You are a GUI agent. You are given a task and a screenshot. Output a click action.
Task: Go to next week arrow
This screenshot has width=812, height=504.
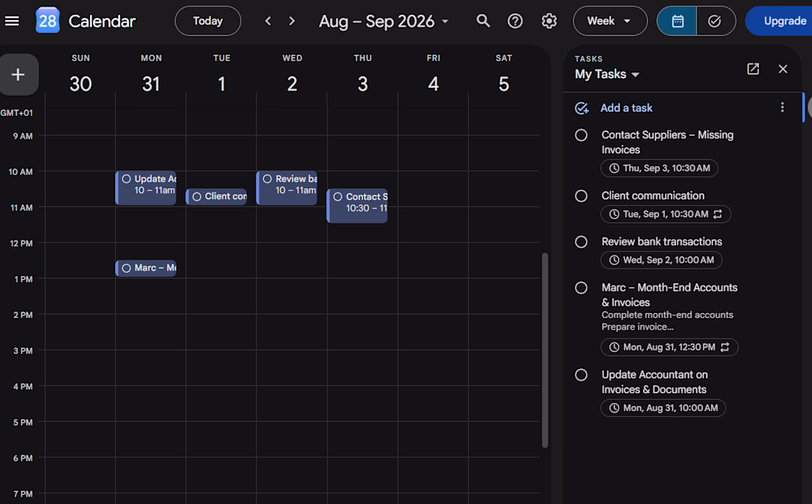[x=292, y=21]
